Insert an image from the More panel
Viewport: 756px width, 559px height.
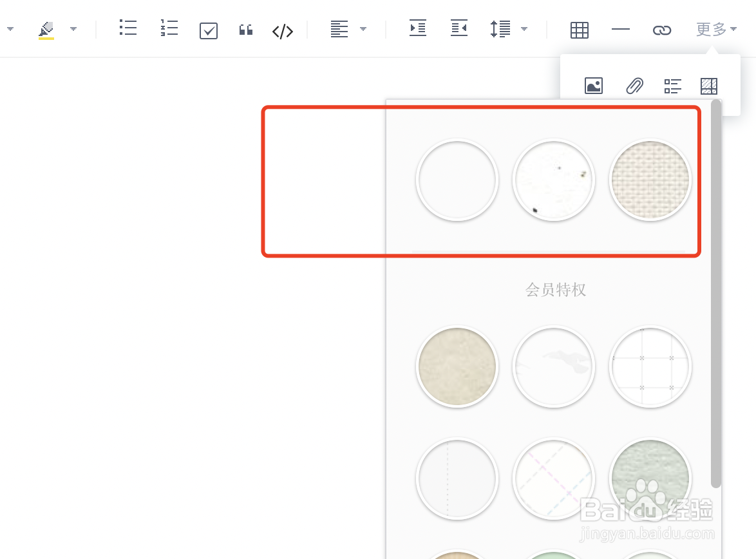594,86
